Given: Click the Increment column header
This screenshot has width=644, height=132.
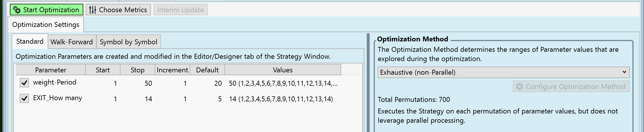Looking at the screenshot, I should pos(172,70).
